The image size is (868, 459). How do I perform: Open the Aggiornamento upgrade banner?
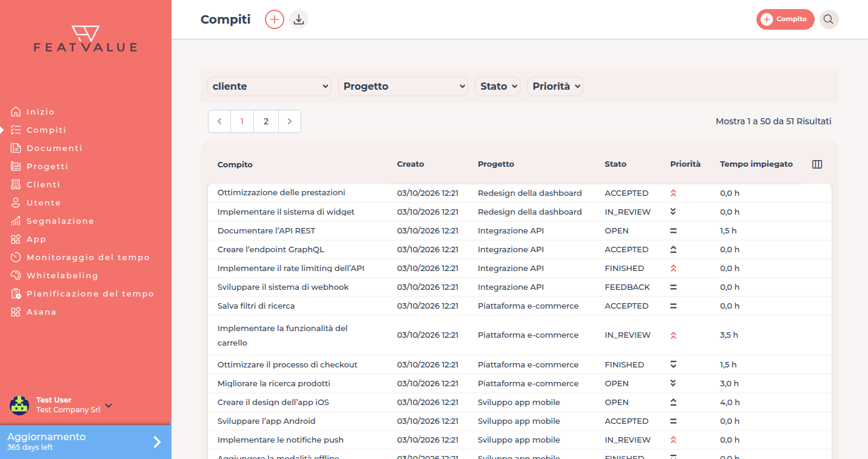click(x=85, y=442)
